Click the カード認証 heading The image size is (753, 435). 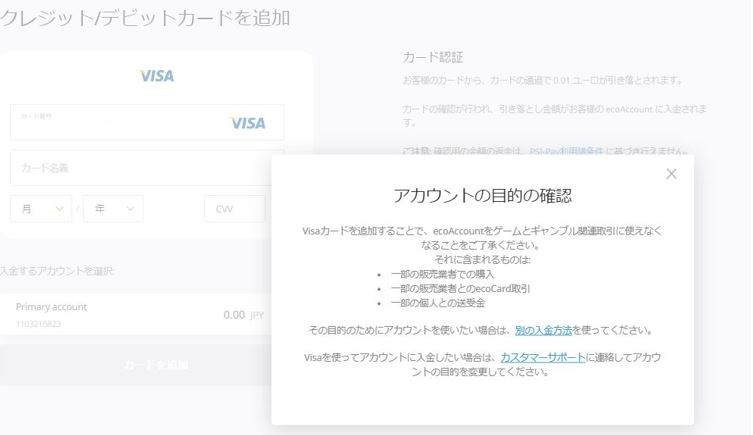pos(433,58)
